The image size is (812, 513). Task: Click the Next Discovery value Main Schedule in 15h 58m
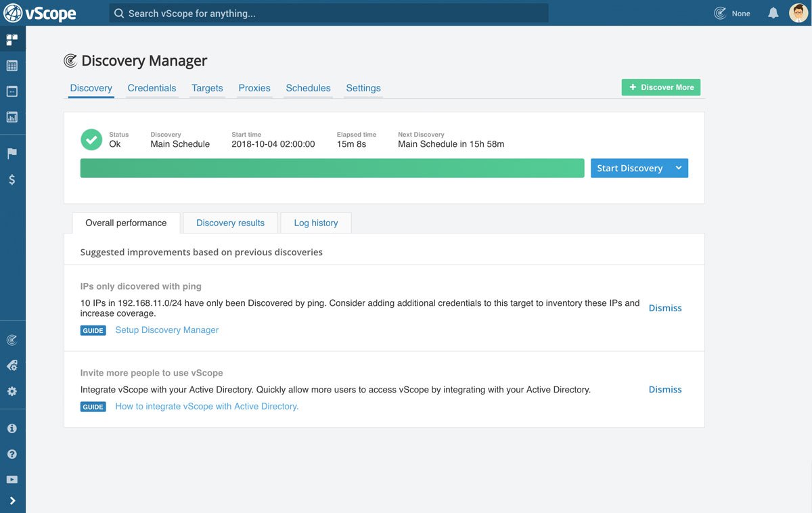click(x=451, y=144)
